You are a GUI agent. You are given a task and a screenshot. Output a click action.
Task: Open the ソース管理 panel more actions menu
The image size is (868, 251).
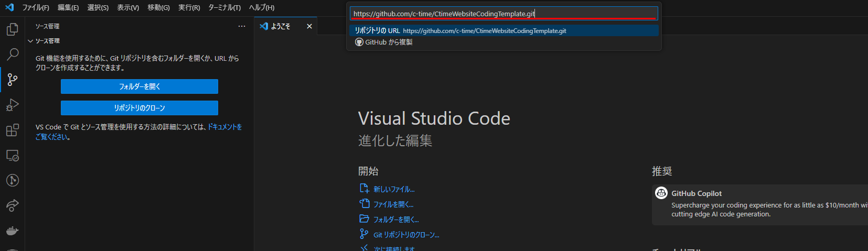click(x=241, y=26)
